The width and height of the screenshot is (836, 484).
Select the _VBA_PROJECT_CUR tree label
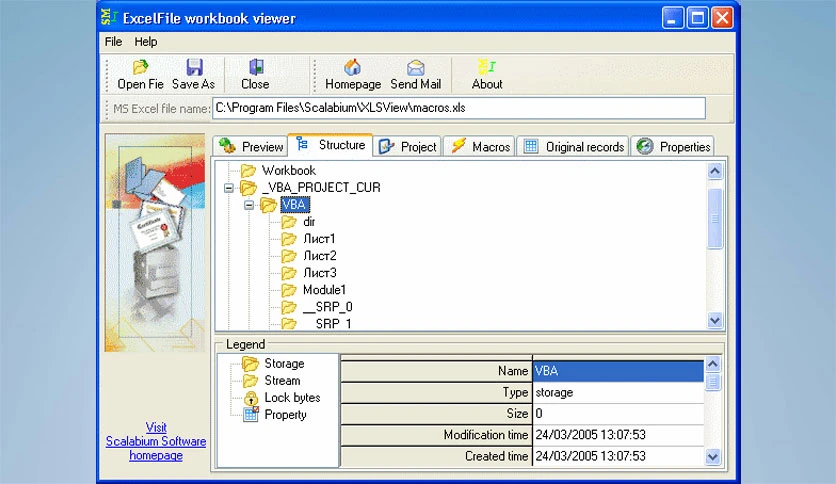click(x=321, y=188)
